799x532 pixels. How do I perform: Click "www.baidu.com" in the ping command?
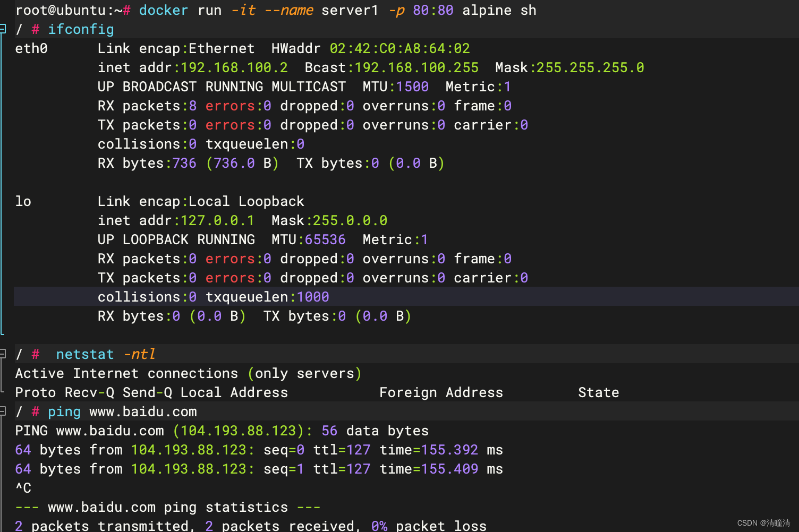143,411
